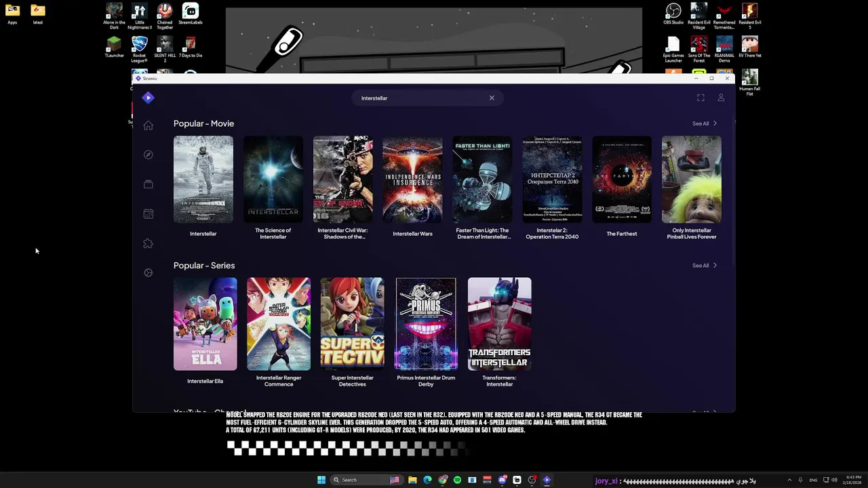Open the volume icon in system tray

click(x=833, y=480)
